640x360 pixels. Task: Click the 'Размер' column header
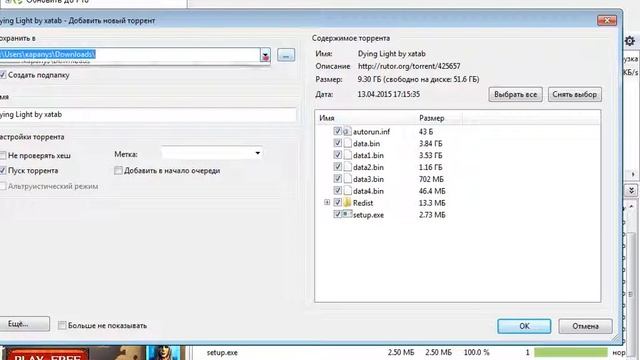[431, 118]
